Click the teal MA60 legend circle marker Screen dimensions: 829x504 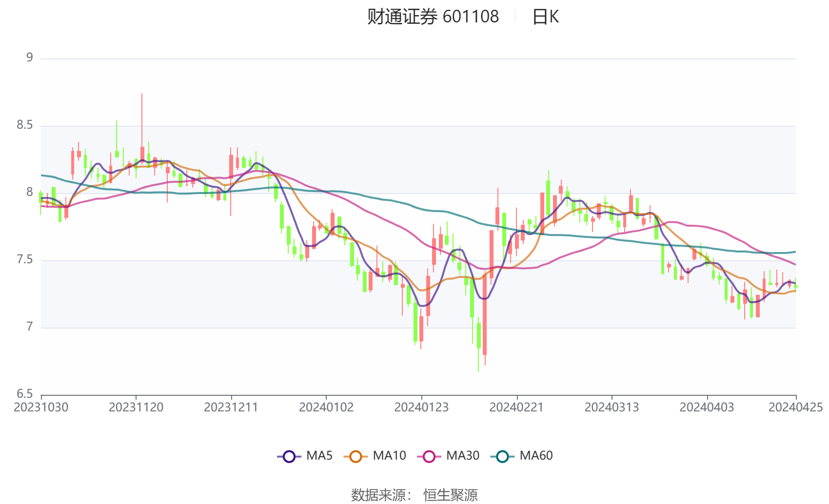(x=502, y=457)
